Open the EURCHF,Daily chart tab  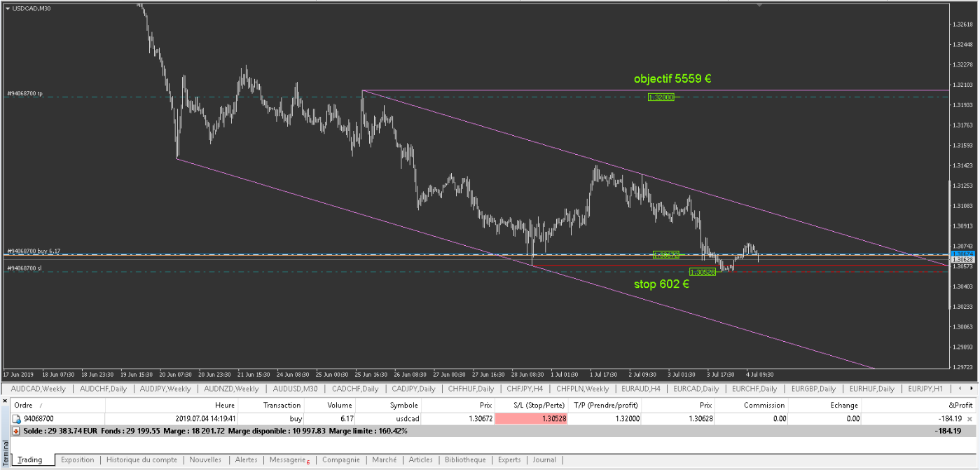tap(754, 388)
